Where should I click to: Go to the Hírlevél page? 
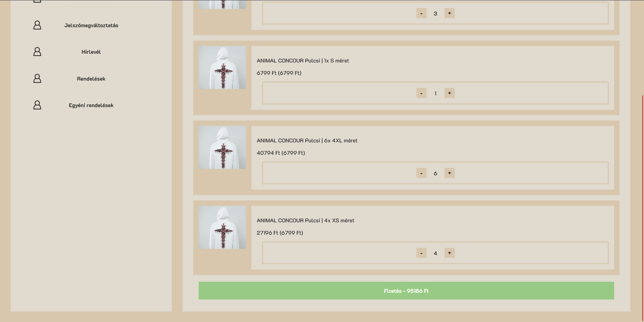91,52
